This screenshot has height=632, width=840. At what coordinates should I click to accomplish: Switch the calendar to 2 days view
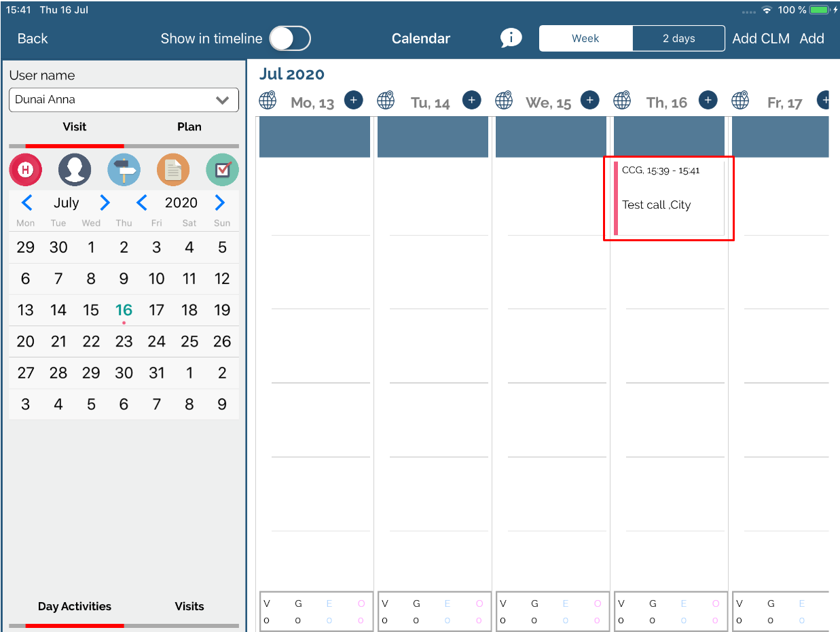[x=678, y=39]
